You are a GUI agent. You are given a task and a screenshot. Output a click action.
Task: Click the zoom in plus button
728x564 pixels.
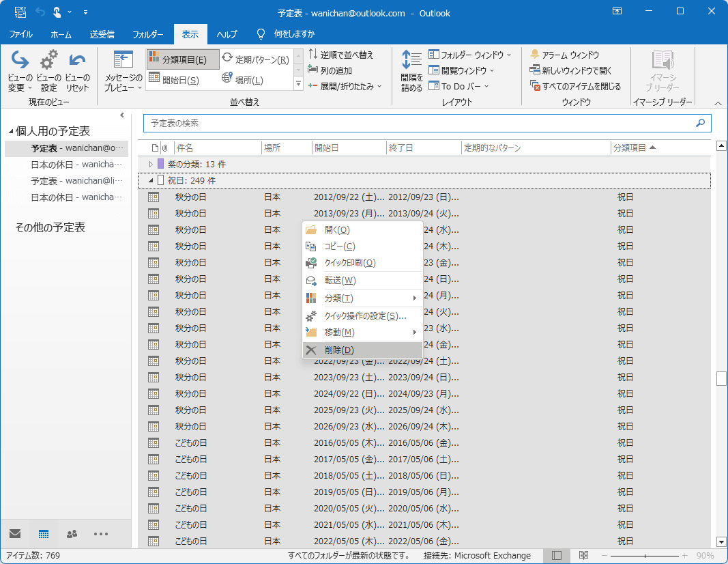[x=684, y=556]
